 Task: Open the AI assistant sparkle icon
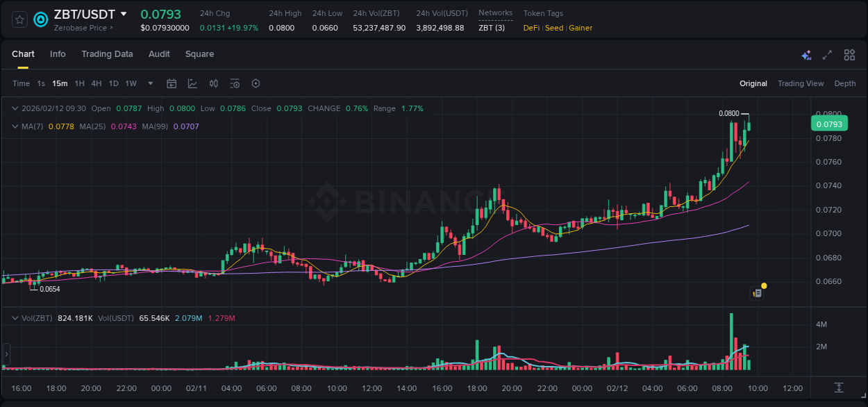point(806,54)
